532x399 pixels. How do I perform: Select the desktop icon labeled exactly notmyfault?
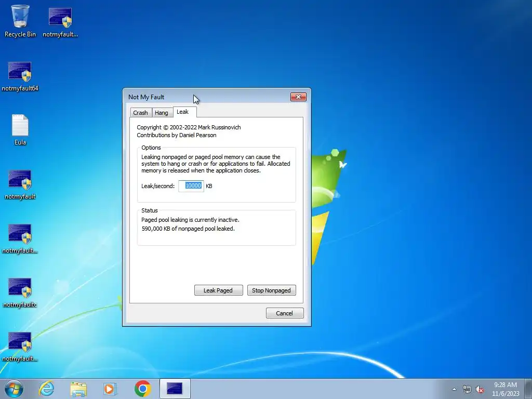click(20, 184)
